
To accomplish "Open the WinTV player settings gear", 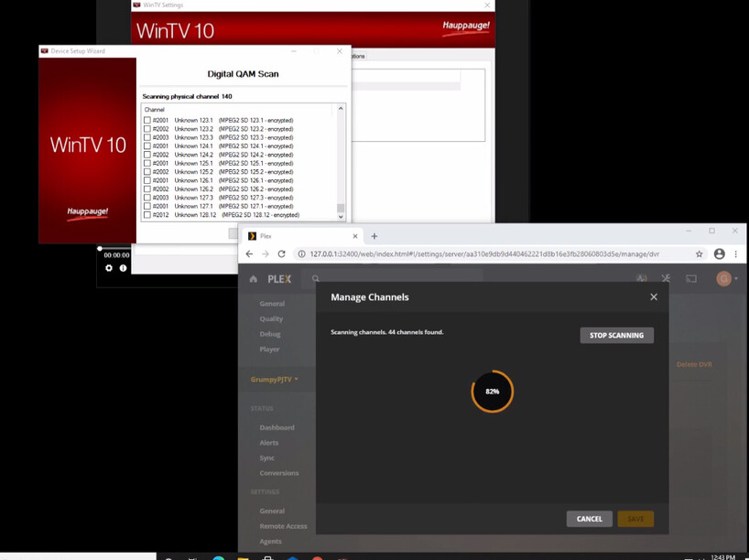I will tap(109, 268).
